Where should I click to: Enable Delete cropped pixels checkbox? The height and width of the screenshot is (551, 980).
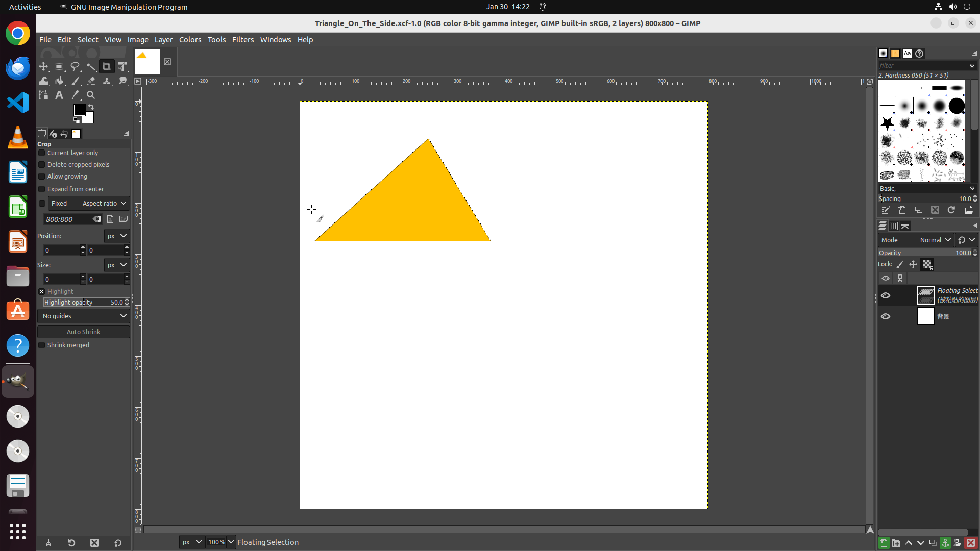[x=42, y=165]
